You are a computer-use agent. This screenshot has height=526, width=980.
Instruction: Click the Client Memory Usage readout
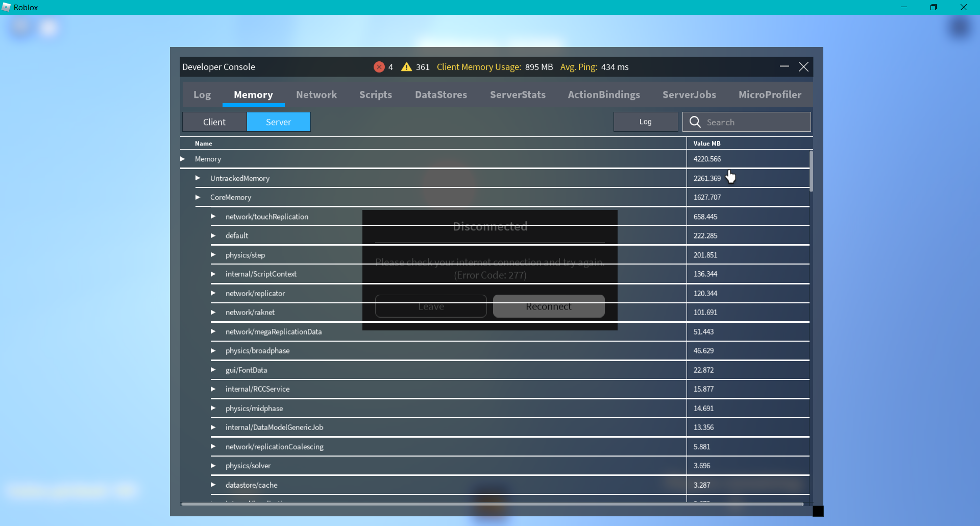(x=495, y=67)
